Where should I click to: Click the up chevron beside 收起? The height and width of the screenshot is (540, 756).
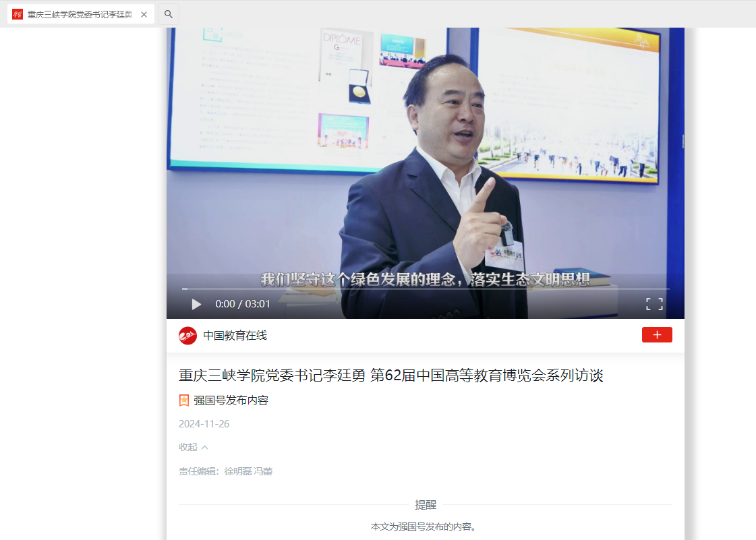(205, 447)
